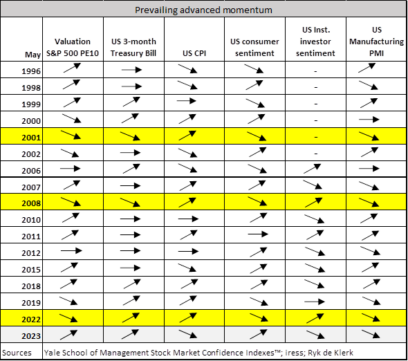Click the Sources label cell
The width and height of the screenshot is (408, 361).
(21, 352)
